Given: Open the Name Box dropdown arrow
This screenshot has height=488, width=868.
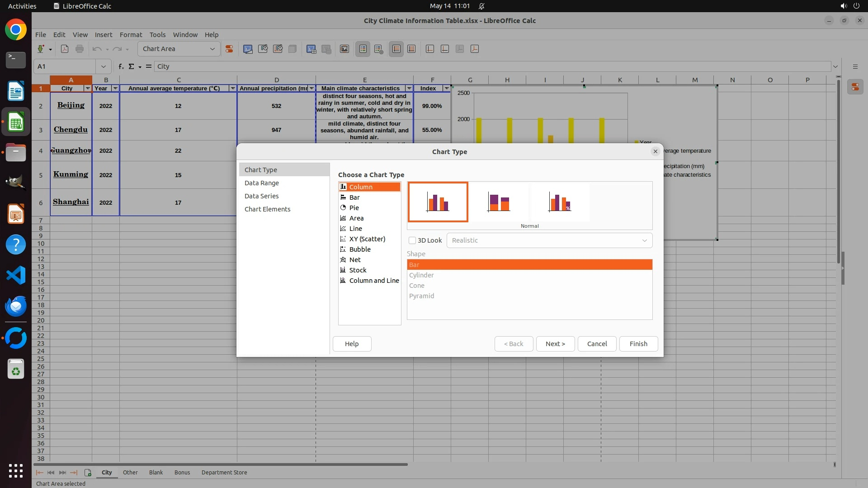Looking at the screenshot, I should (104, 66).
